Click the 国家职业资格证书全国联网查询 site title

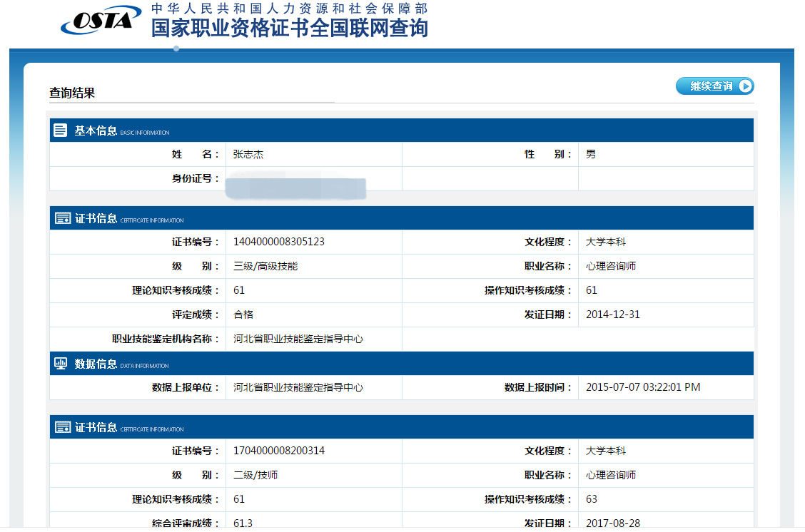[x=289, y=28]
